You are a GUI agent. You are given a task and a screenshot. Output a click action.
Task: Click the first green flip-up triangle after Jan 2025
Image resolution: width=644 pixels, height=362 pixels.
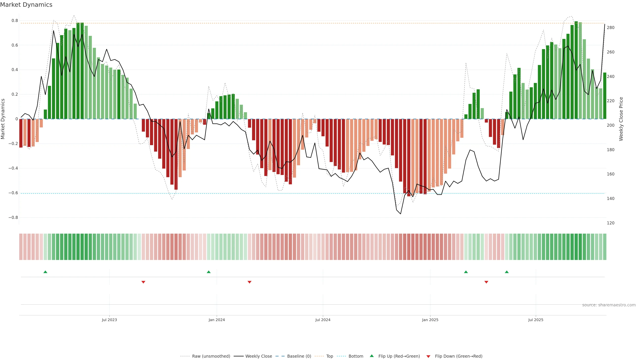(466, 272)
